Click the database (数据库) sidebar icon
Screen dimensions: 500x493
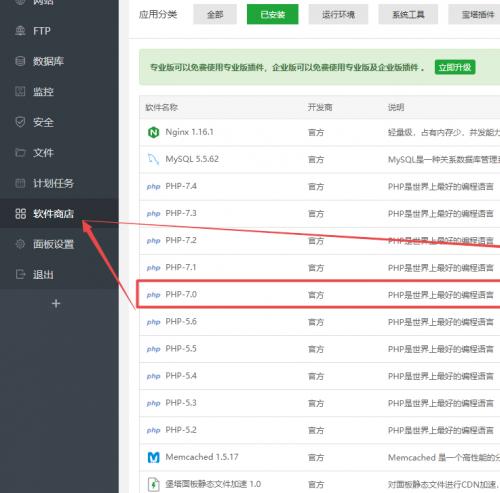(x=20, y=61)
